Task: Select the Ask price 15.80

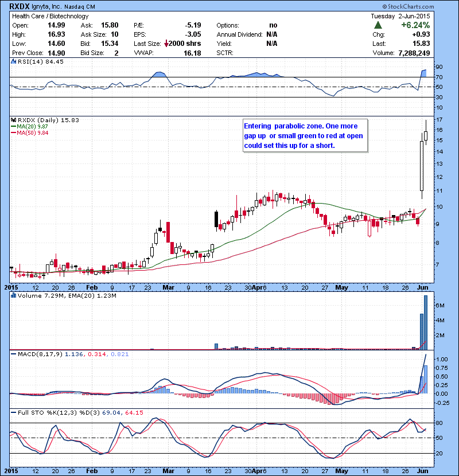Action: (x=110, y=25)
